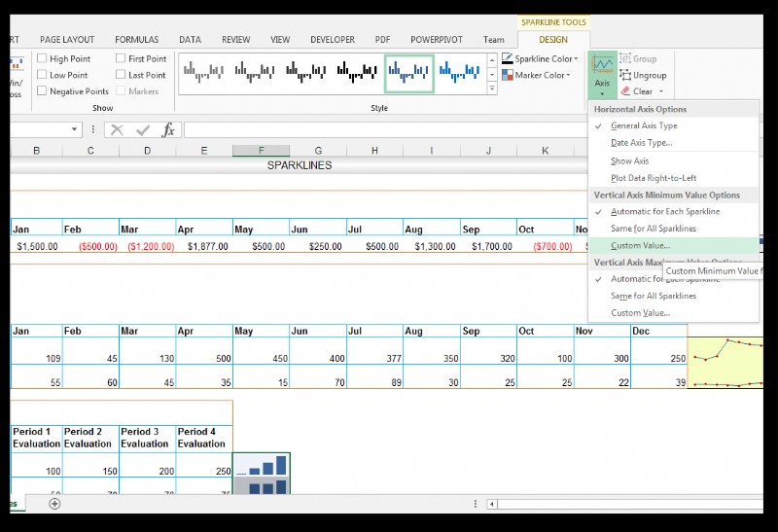The height and width of the screenshot is (532, 778).
Task: Select Plot Data Right-to-Left option
Action: pos(654,178)
